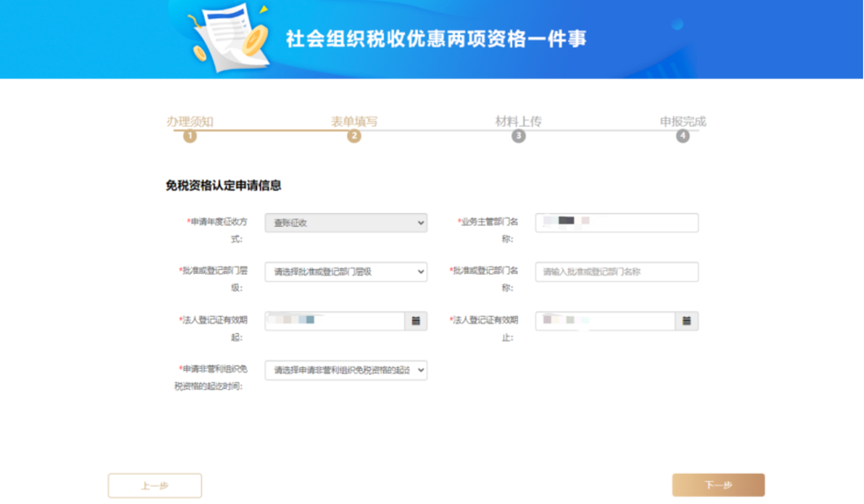
Task: Click the step 1 circle marker
Action: coord(190,137)
